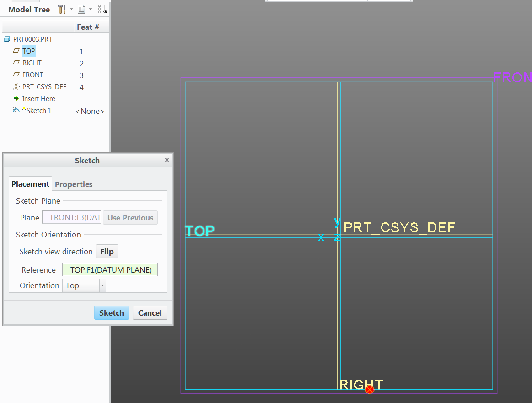Flip the sketch view direction
The image size is (532, 403).
pyautogui.click(x=107, y=252)
